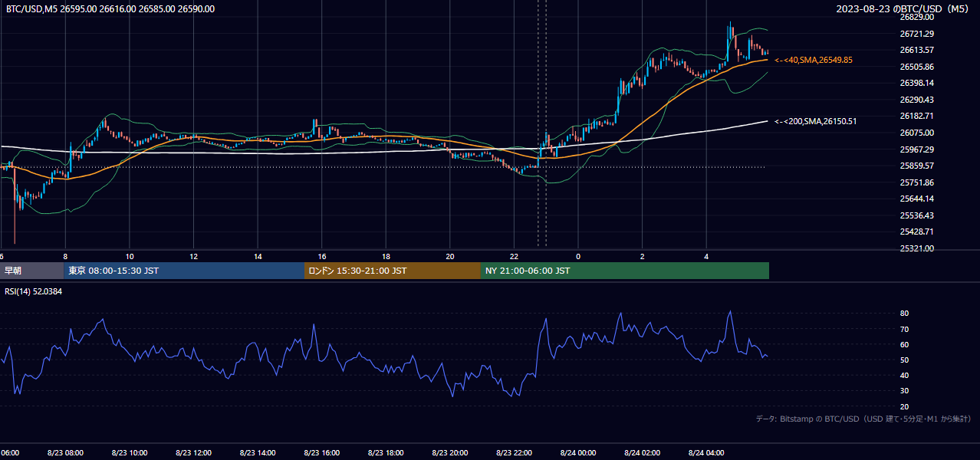980x460 pixels.
Task: Click hour tick 14 under the price chart
Action: (258, 257)
